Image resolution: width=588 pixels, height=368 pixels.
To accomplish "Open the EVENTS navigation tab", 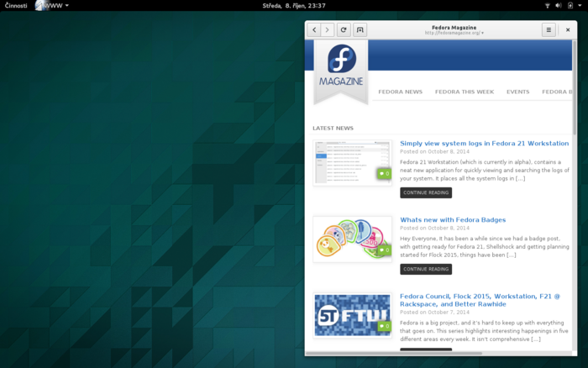I will pos(518,92).
